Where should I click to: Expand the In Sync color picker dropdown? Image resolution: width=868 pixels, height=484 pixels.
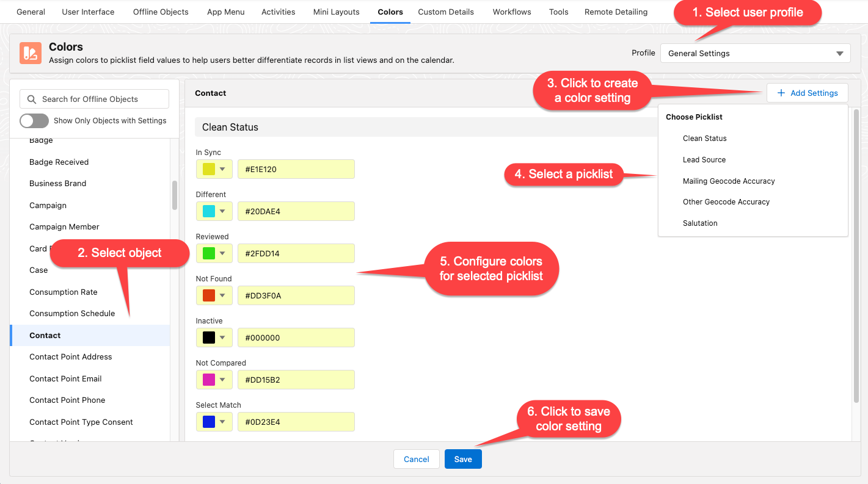tap(222, 169)
